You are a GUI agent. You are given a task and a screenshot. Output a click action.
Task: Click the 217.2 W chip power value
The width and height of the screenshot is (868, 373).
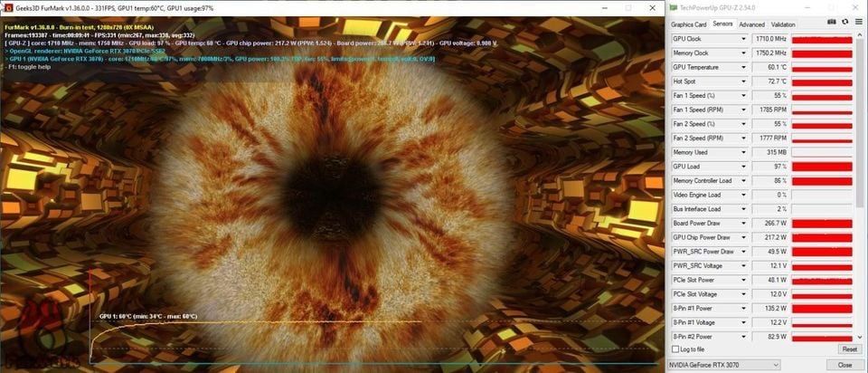(770, 237)
